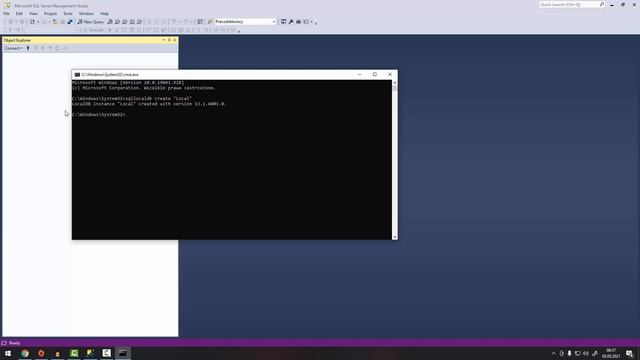Click the LocalDB instance created output line

(x=149, y=104)
